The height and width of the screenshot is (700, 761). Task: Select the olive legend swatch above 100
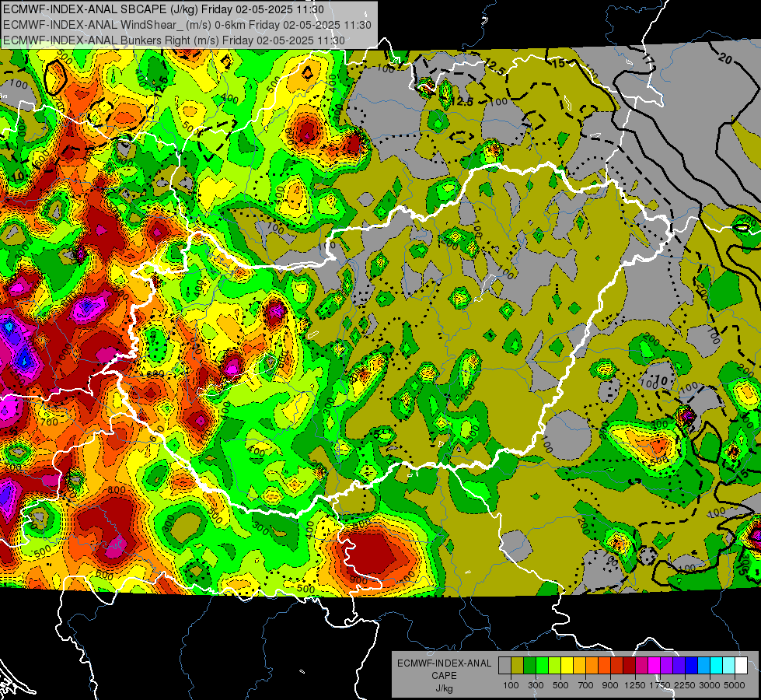point(517,665)
